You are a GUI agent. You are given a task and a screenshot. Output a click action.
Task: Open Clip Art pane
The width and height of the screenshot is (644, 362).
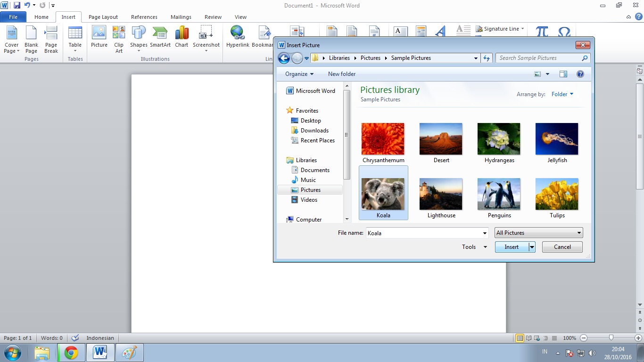tap(119, 40)
